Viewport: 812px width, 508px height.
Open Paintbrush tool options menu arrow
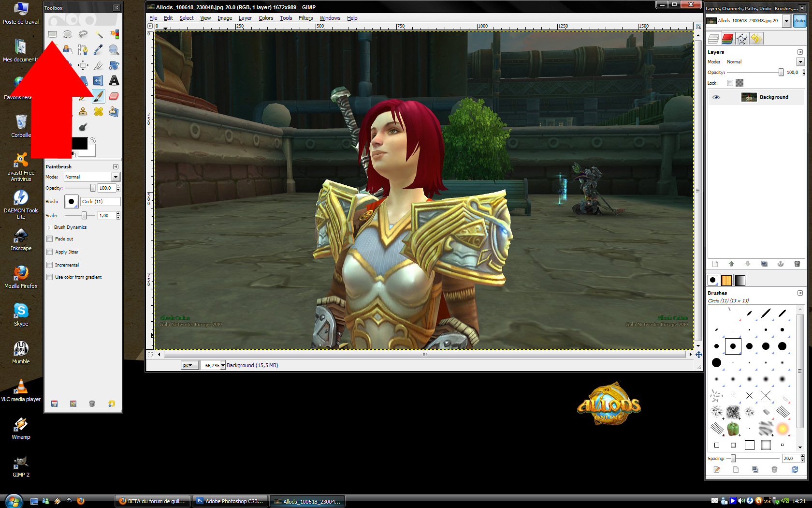pyautogui.click(x=116, y=166)
